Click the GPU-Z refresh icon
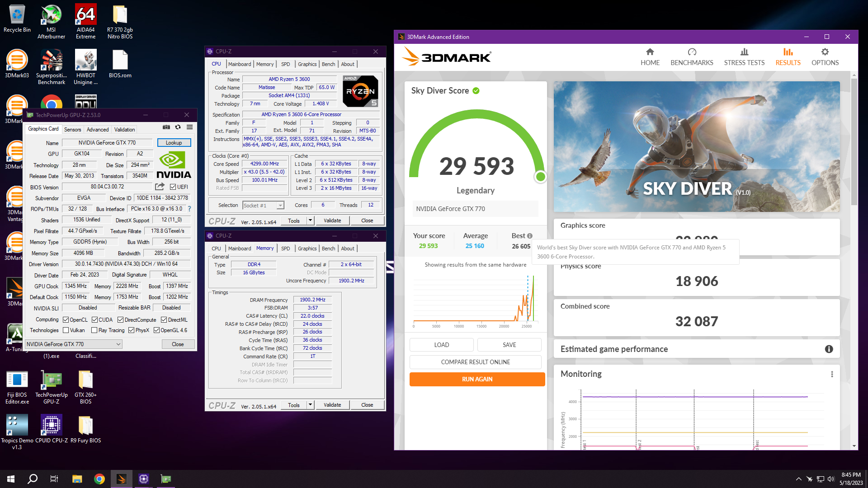Viewport: 868px width, 488px height. pyautogui.click(x=178, y=127)
